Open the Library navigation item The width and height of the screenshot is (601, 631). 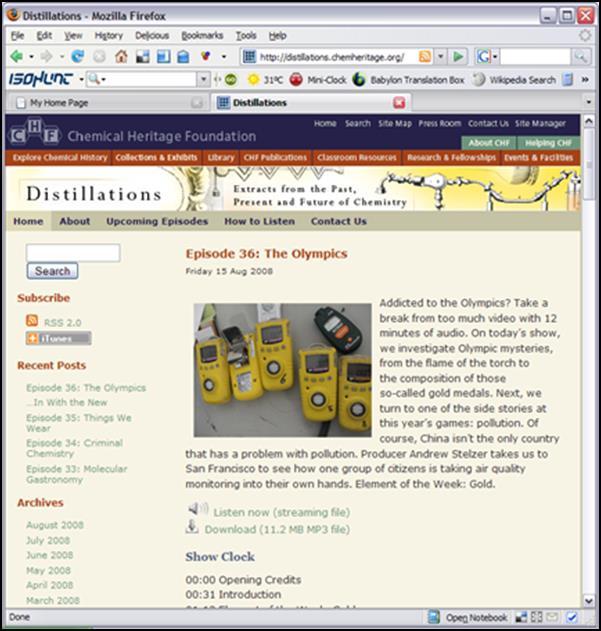221,157
